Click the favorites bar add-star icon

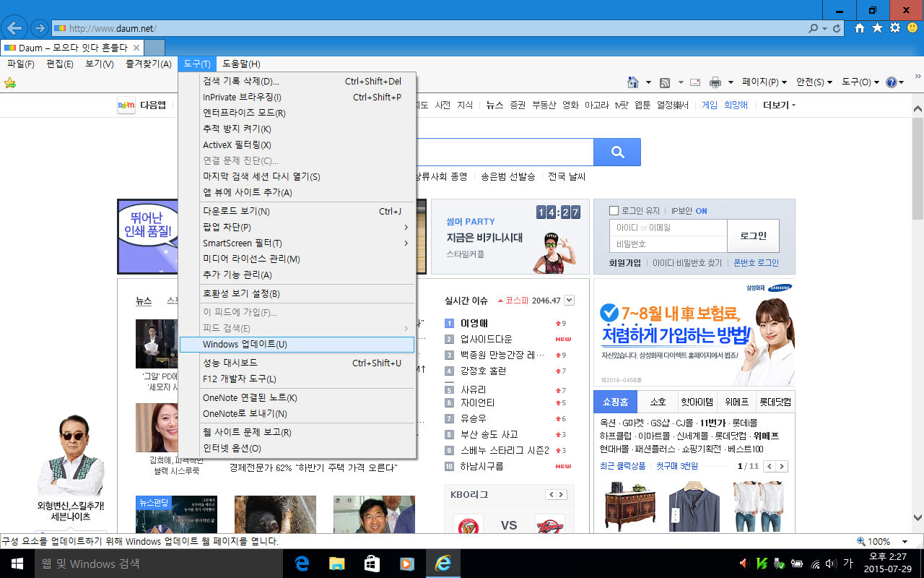point(10,82)
